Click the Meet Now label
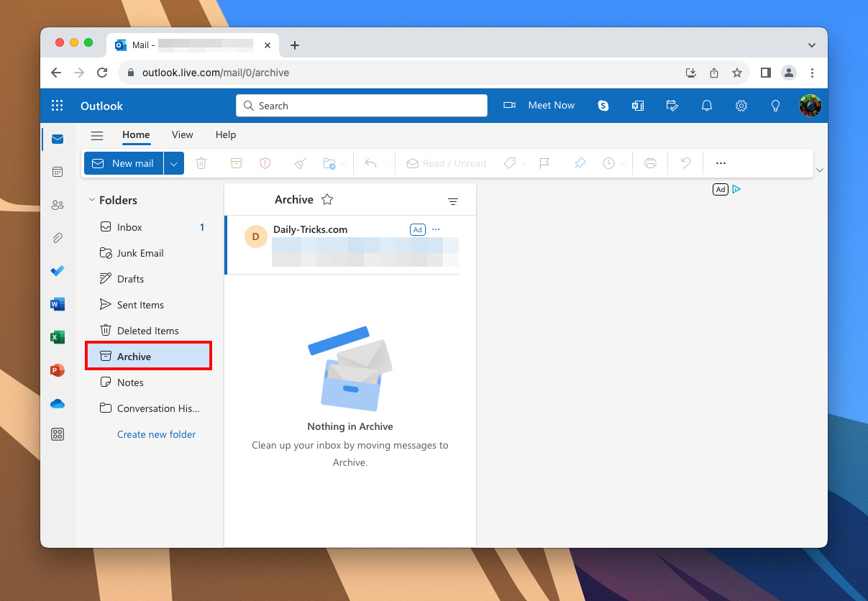Image resolution: width=868 pixels, height=601 pixels. [x=551, y=106]
